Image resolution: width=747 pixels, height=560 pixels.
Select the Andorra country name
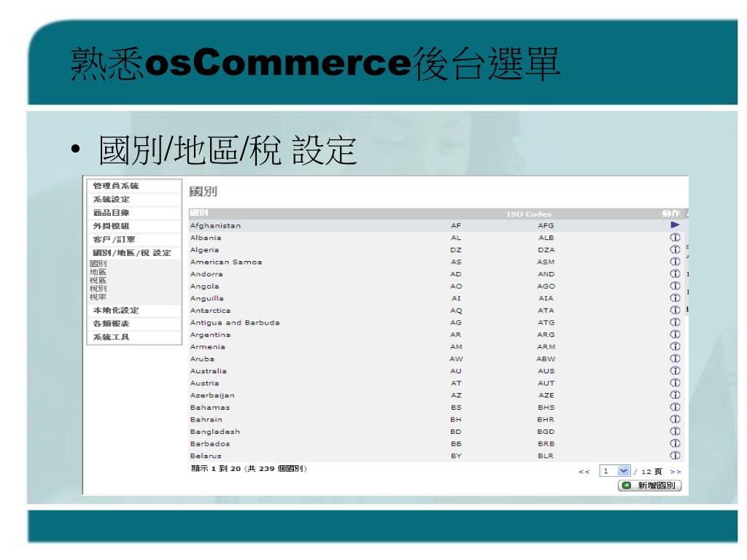(206, 274)
